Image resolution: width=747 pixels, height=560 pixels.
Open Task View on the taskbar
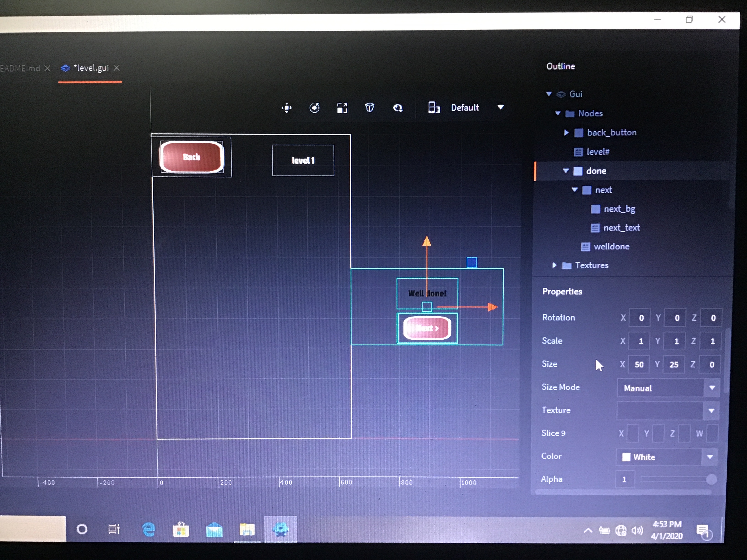coord(114,529)
